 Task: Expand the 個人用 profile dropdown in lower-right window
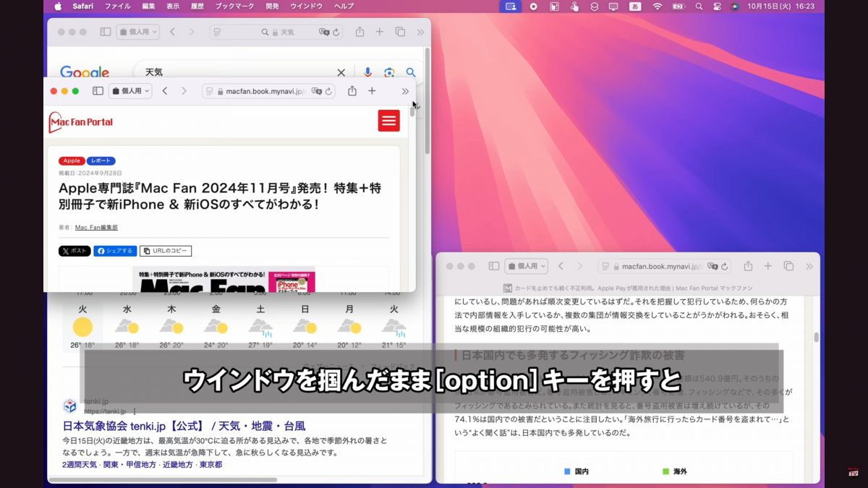click(526, 266)
